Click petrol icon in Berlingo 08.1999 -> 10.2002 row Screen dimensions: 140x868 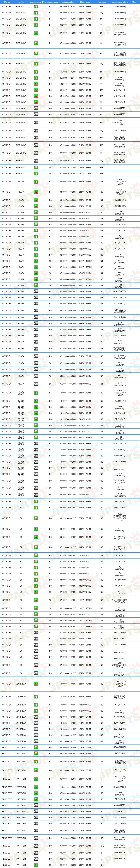coord(36,102)
